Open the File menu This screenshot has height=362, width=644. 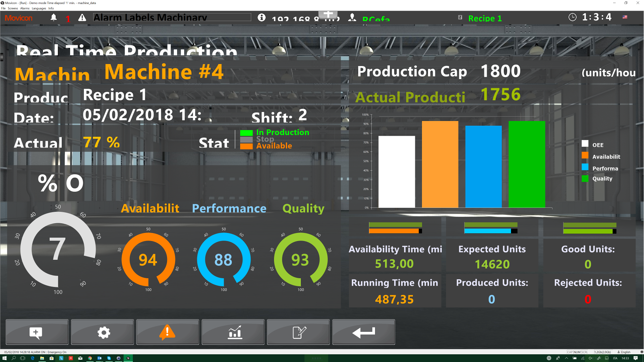pyautogui.click(x=3, y=8)
